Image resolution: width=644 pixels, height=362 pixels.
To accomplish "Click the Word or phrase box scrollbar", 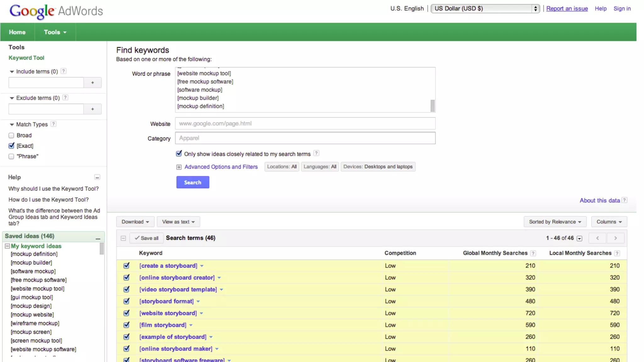I will coord(433,106).
